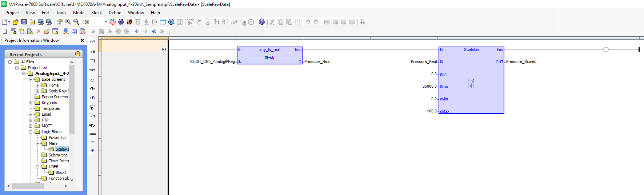Collapse the Logic Blocks node
Viewport: 644px width, 195px height.
31,132
